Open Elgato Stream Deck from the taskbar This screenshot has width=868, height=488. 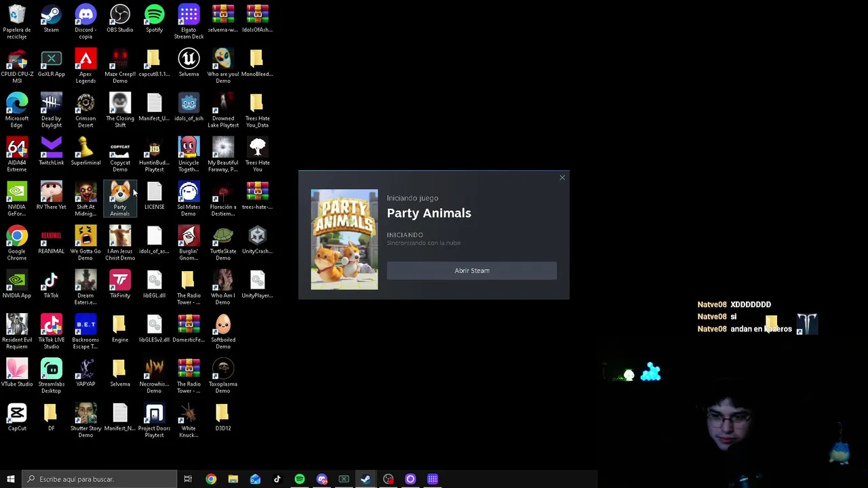pos(433,479)
